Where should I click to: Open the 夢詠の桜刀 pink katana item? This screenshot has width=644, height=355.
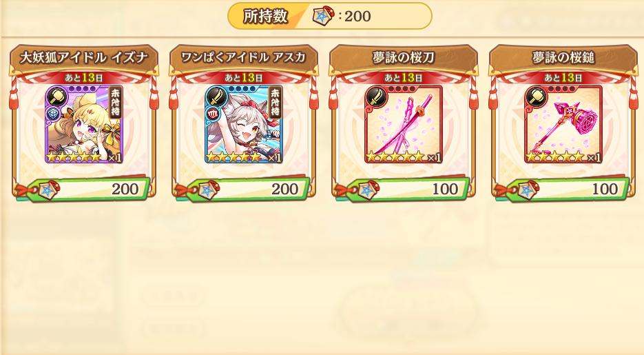point(404,125)
